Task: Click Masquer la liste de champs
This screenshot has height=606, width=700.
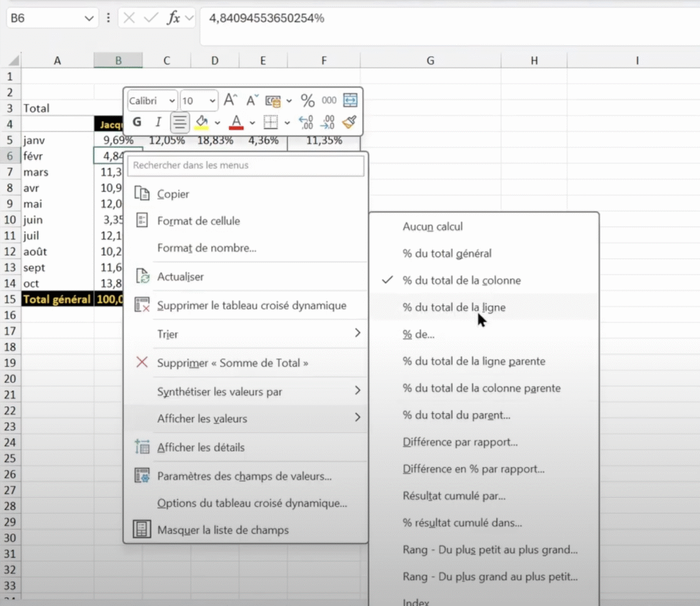Action: [x=246, y=530]
